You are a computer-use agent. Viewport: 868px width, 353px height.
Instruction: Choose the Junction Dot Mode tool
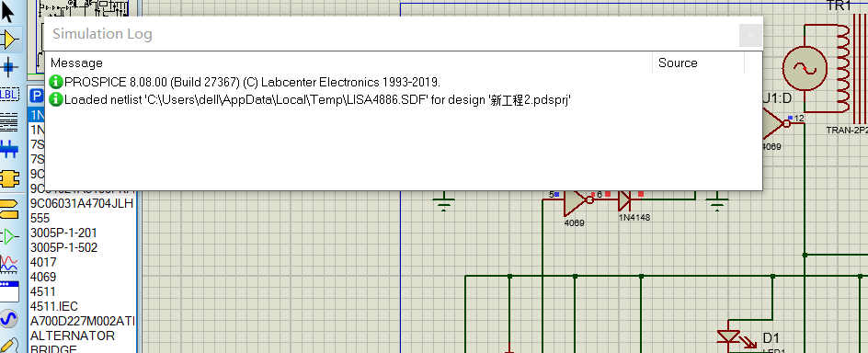[x=9, y=67]
